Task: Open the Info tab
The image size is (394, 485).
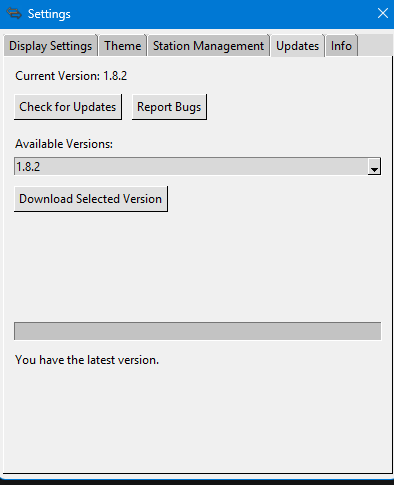Action: [x=341, y=46]
